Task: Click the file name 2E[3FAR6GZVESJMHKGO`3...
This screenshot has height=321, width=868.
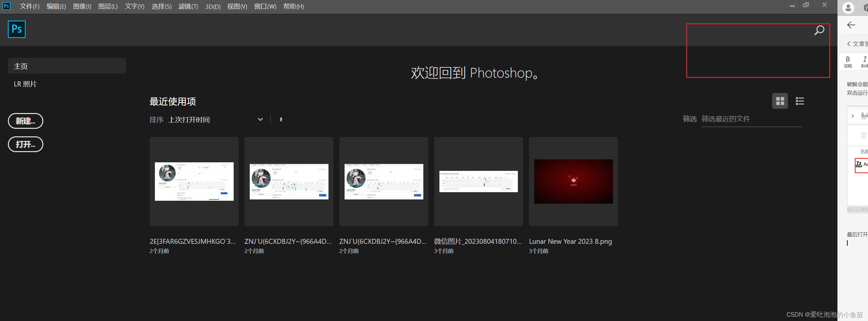Action: point(193,241)
